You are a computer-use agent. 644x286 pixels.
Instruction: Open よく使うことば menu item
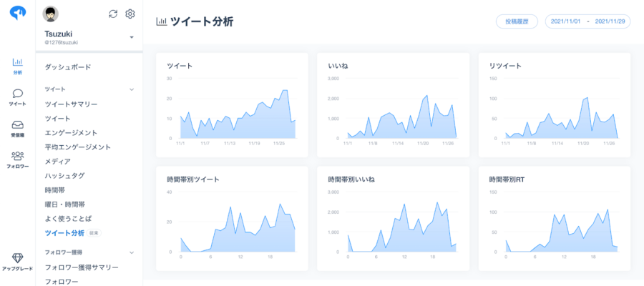(x=68, y=218)
